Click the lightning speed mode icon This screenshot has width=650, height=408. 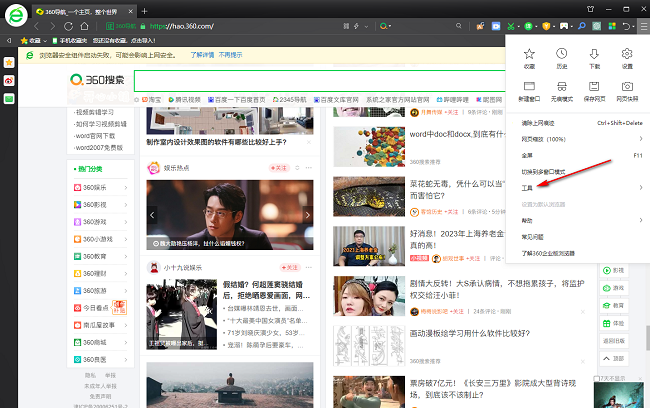[x=356, y=26]
